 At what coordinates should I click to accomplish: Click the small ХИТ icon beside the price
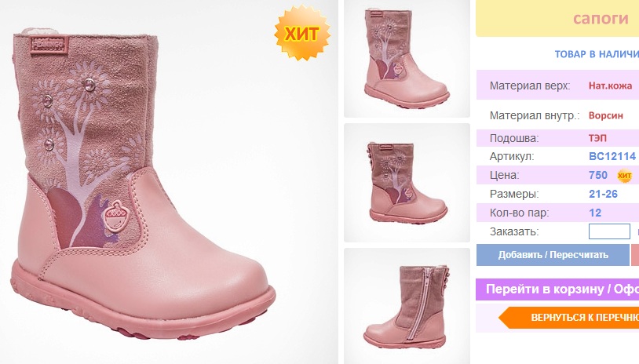624,176
